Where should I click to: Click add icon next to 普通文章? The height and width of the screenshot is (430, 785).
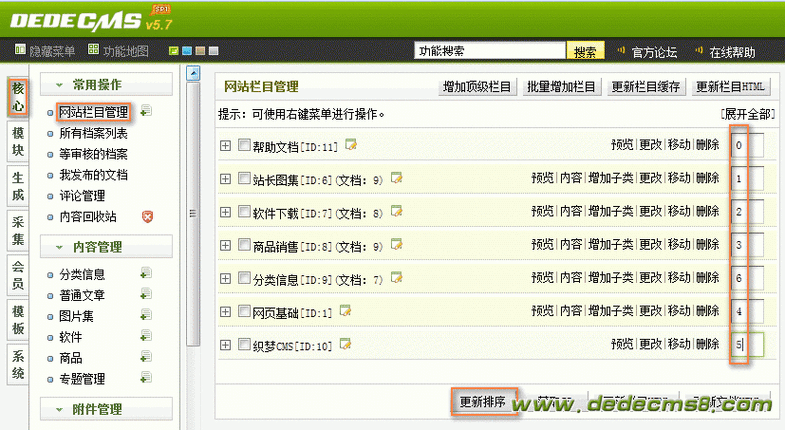click(x=146, y=294)
